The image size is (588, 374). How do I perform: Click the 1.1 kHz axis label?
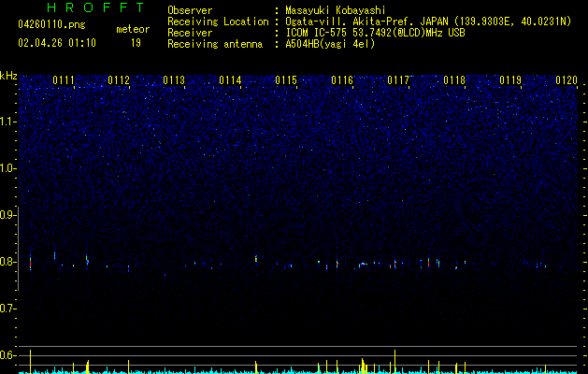pos(8,122)
